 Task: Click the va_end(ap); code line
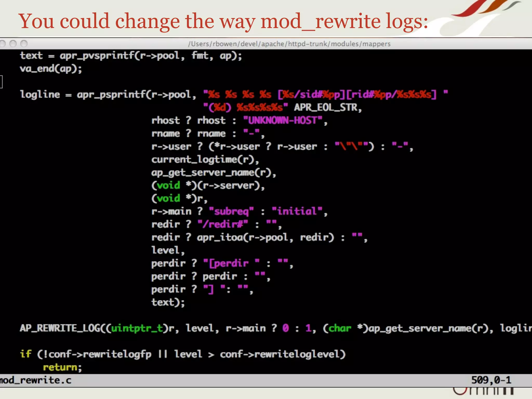(x=51, y=69)
